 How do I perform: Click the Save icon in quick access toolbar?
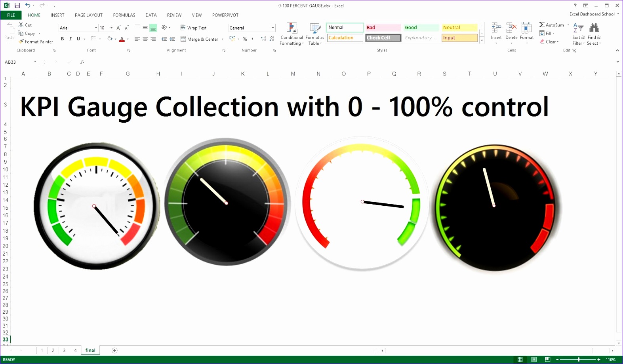[17, 6]
